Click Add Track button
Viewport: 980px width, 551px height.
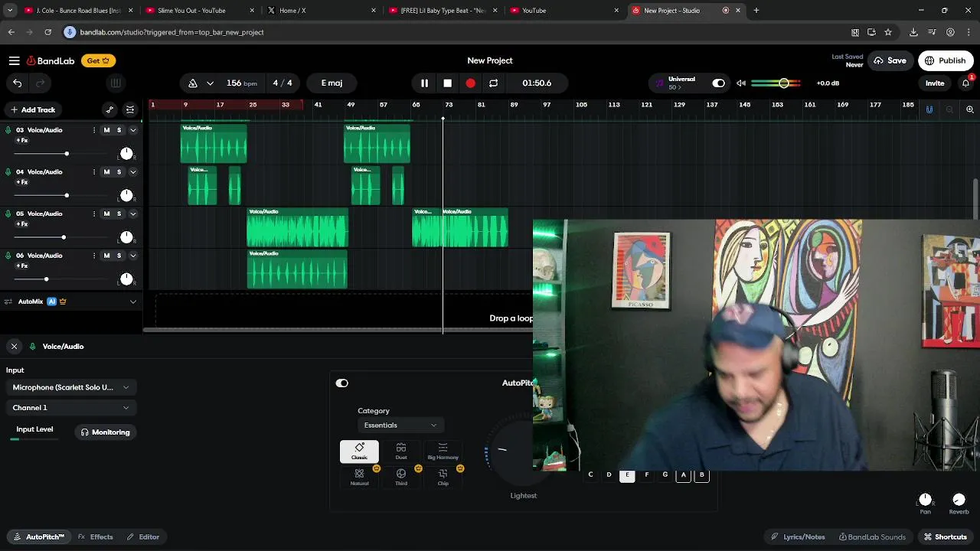click(33, 109)
